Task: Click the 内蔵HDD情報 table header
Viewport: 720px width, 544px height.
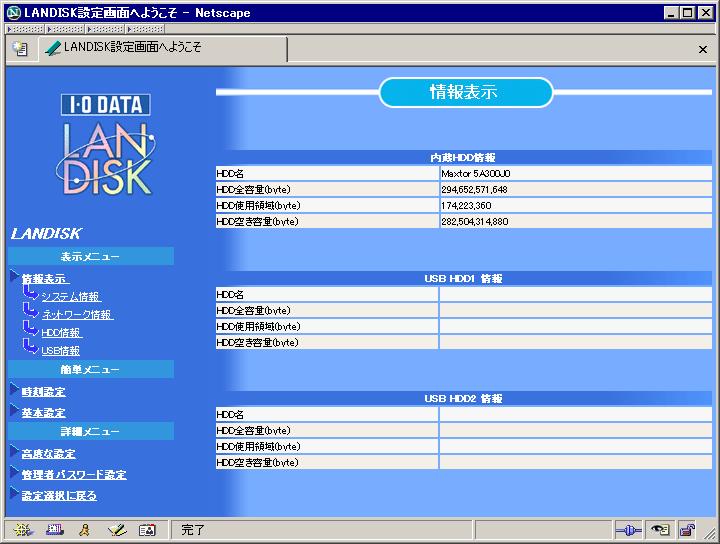Action: 464,157
